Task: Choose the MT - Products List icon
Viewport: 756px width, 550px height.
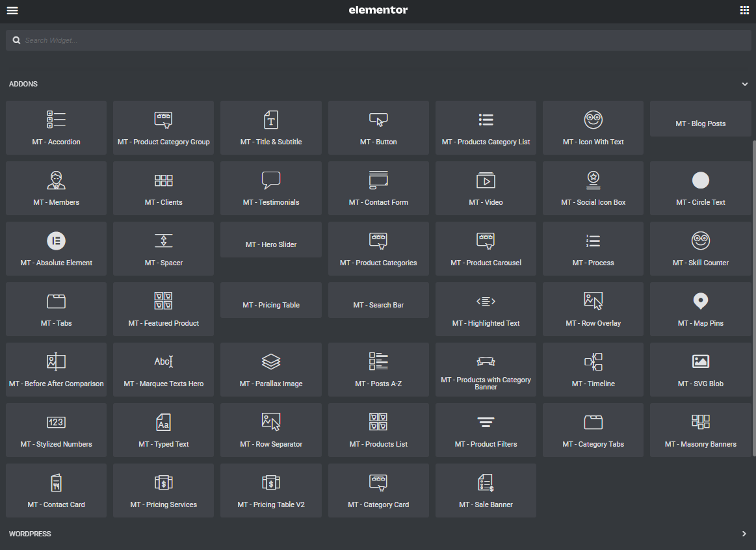Action: [378, 422]
